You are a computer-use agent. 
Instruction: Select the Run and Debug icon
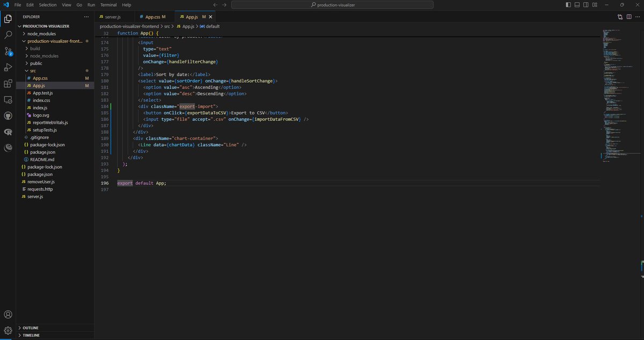pyautogui.click(x=8, y=67)
